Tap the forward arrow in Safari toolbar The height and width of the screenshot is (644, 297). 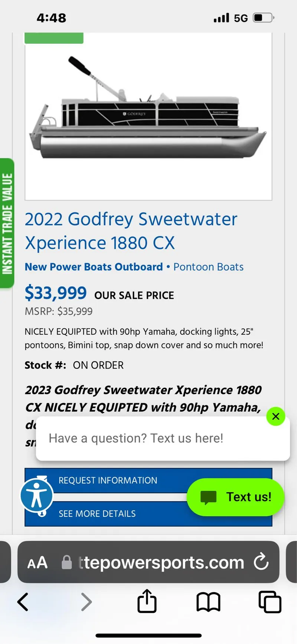[x=86, y=602]
